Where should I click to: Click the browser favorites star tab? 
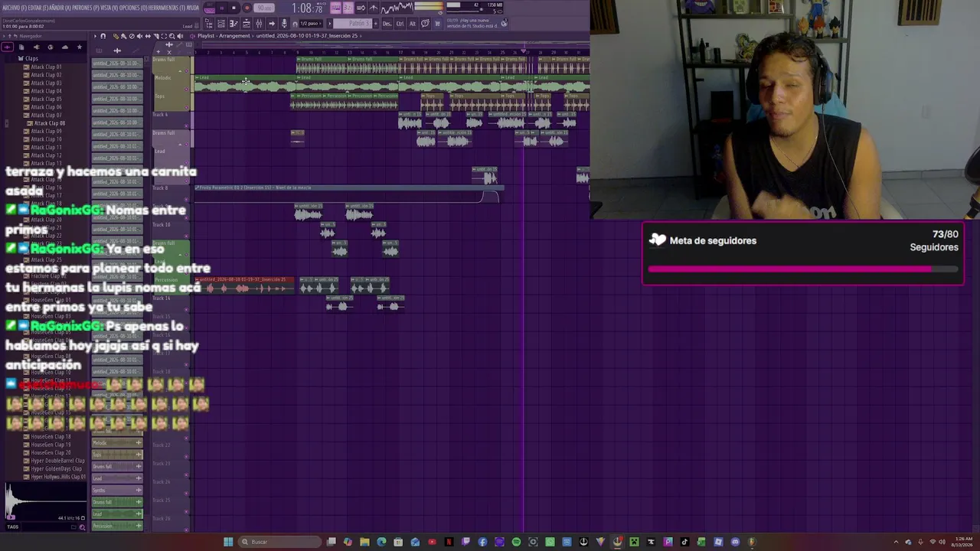click(79, 47)
